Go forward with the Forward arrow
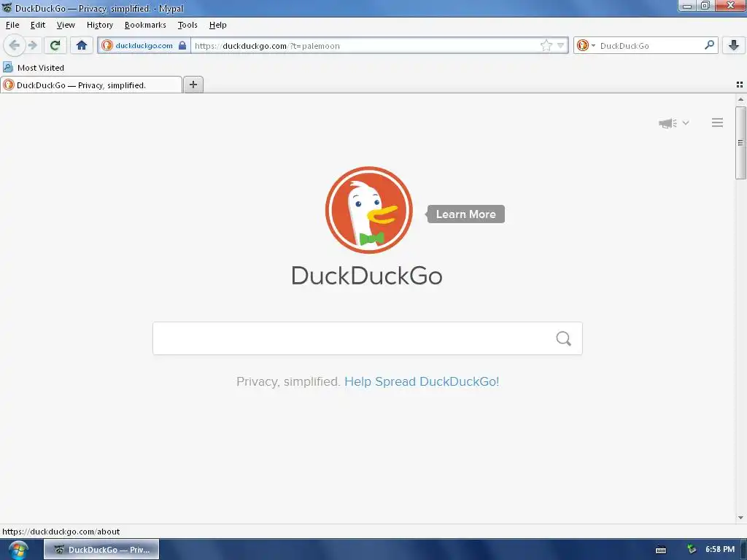This screenshot has width=747, height=560. click(x=32, y=45)
